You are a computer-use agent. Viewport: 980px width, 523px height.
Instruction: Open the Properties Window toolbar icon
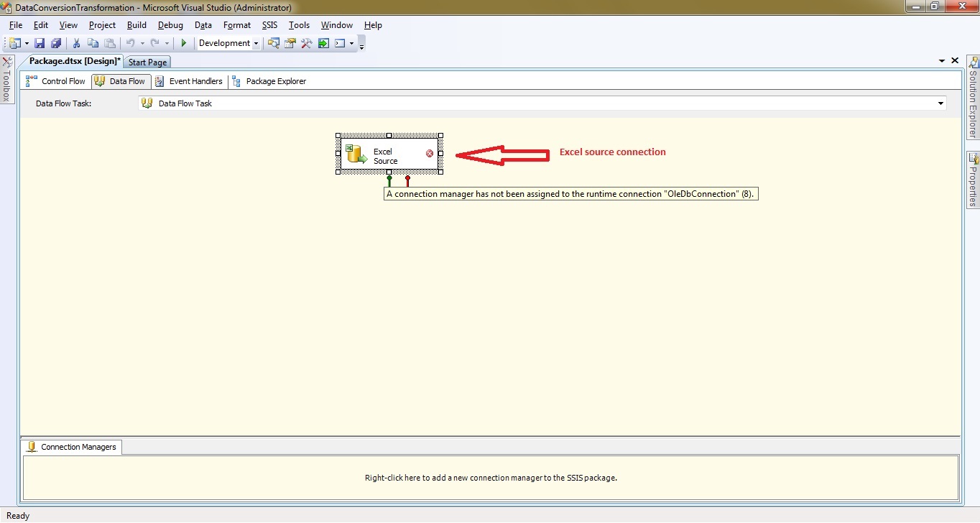[x=290, y=43]
